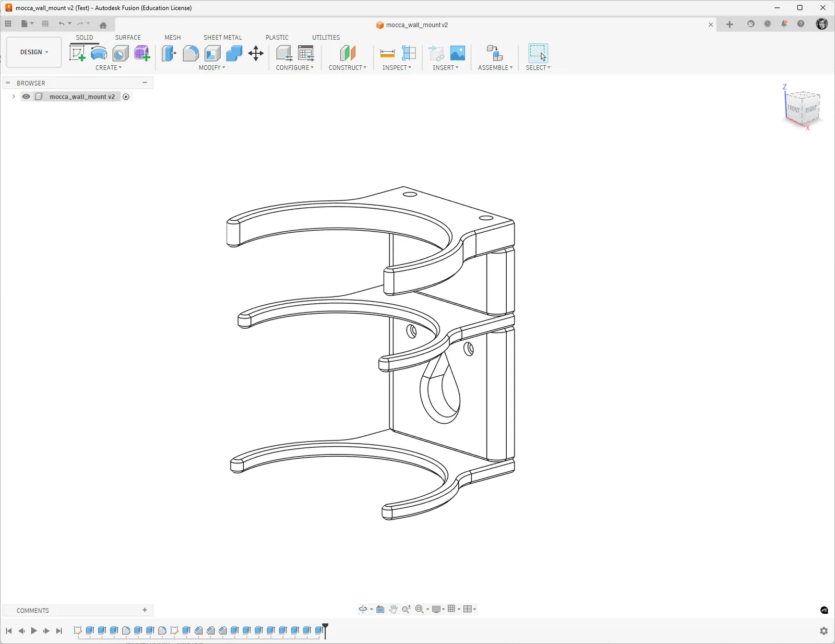
Task: Open the ASSEMBLE dropdown menu
Action: [495, 68]
